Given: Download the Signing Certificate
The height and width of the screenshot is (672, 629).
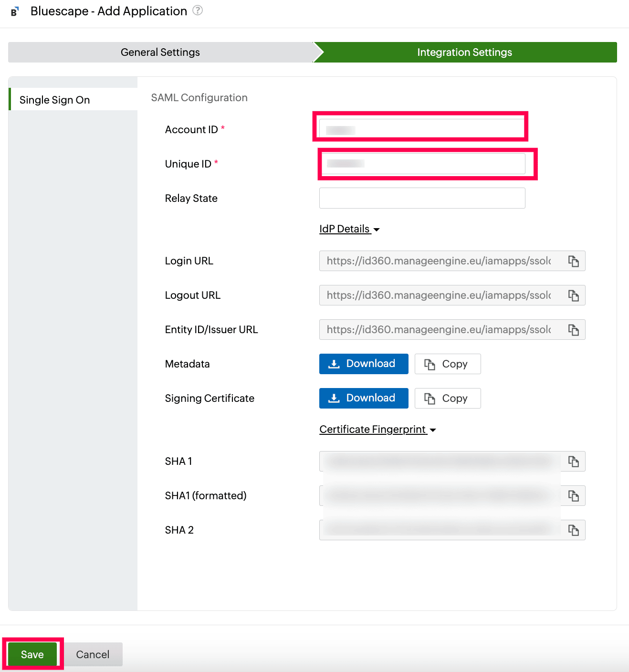Looking at the screenshot, I should (364, 398).
